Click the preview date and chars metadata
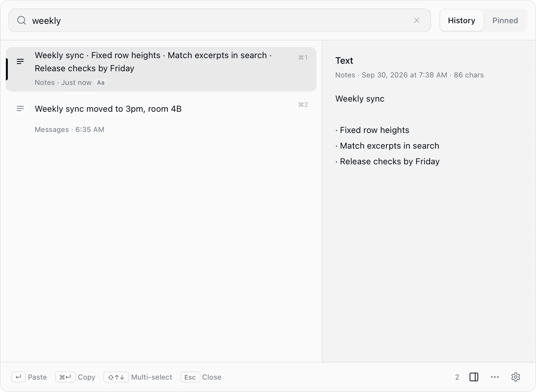Screen dimensions: 536x392 (x=410, y=75)
